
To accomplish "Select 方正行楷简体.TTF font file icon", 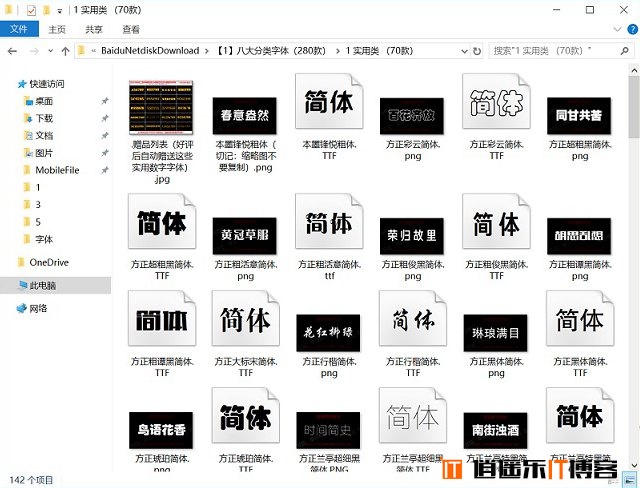I will click(413, 318).
